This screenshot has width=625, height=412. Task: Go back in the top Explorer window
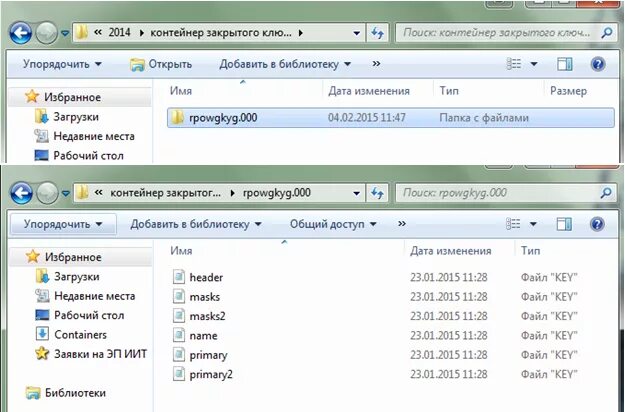[x=21, y=33]
